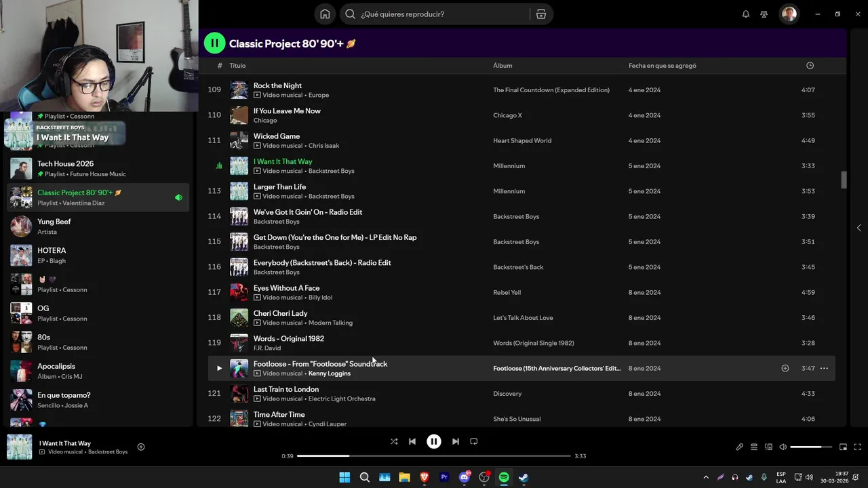Open connect to a device panel
Image resolution: width=868 pixels, height=488 pixels.
click(x=768, y=447)
